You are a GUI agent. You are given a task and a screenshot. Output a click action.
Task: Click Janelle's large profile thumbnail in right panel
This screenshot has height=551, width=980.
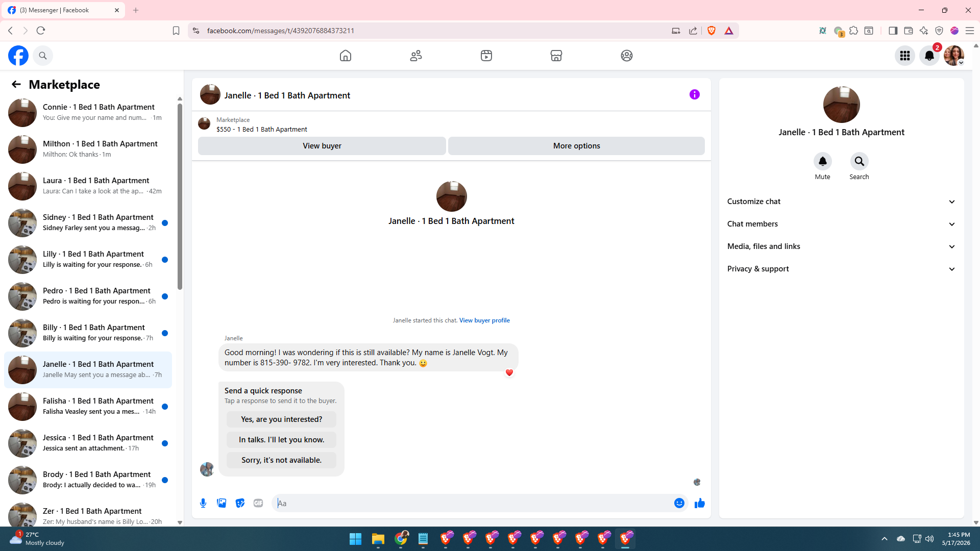click(x=842, y=105)
